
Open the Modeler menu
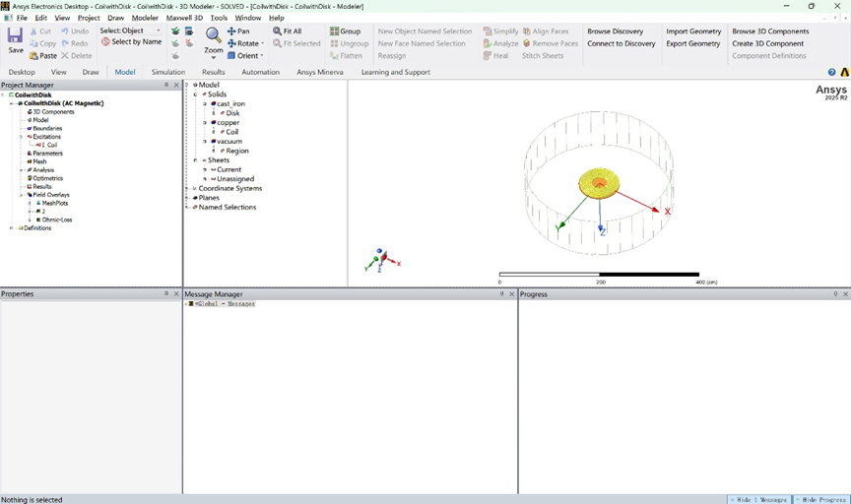pyautogui.click(x=145, y=18)
